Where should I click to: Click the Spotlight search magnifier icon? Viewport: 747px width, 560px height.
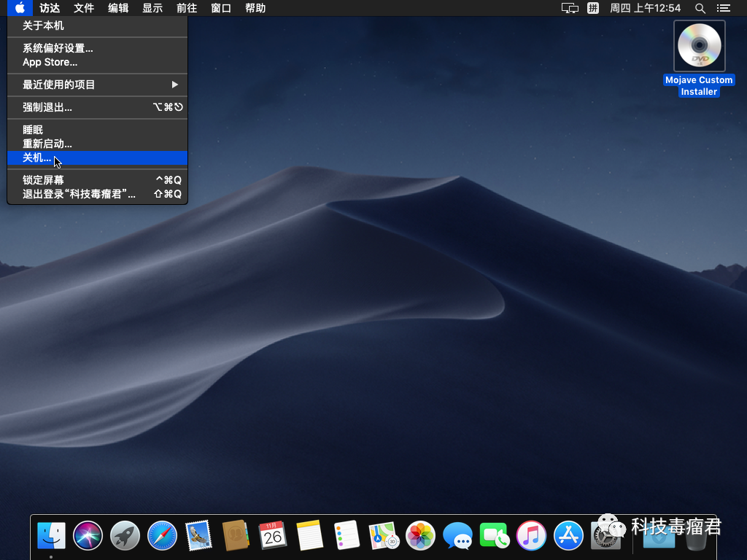coord(700,8)
